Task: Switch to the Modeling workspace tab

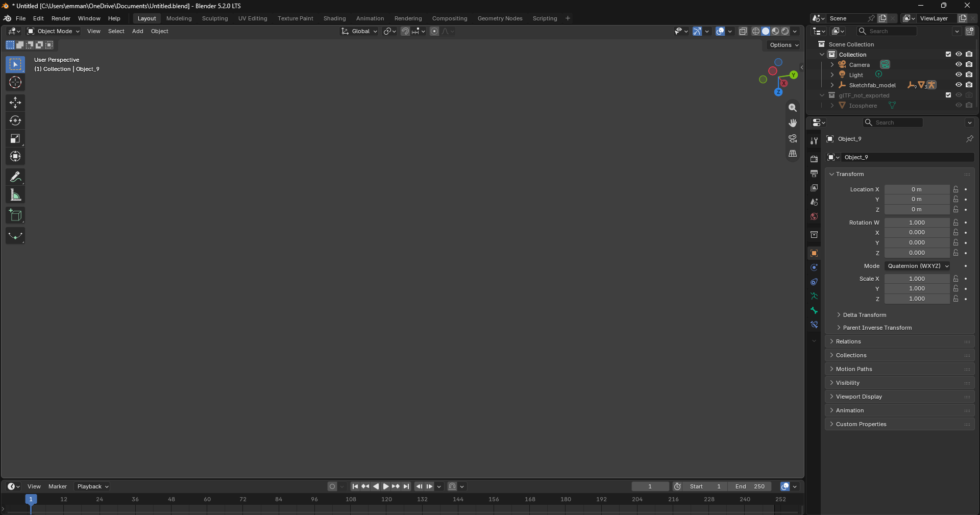Action: (x=179, y=18)
